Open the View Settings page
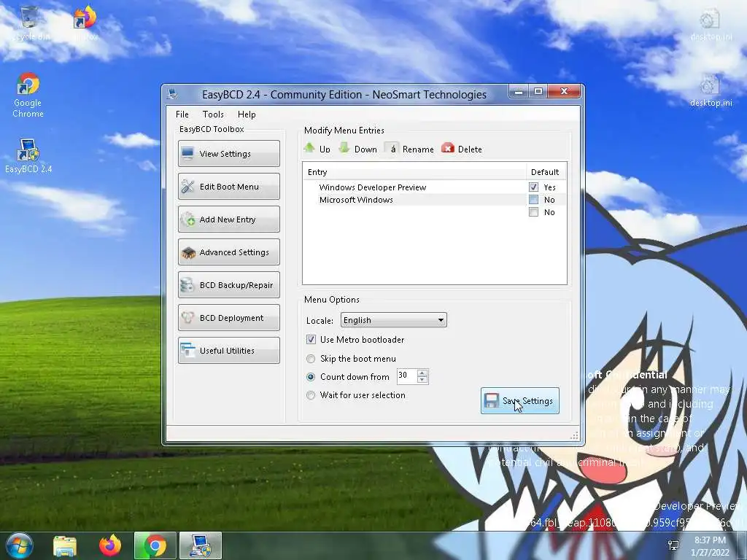This screenshot has height=560, width=747. (228, 153)
